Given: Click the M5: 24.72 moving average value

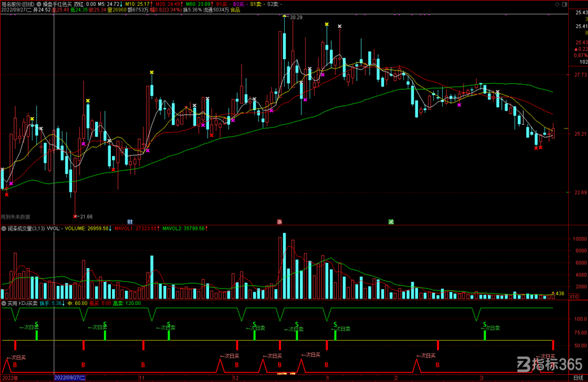Looking at the screenshot, I should (110, 4).
